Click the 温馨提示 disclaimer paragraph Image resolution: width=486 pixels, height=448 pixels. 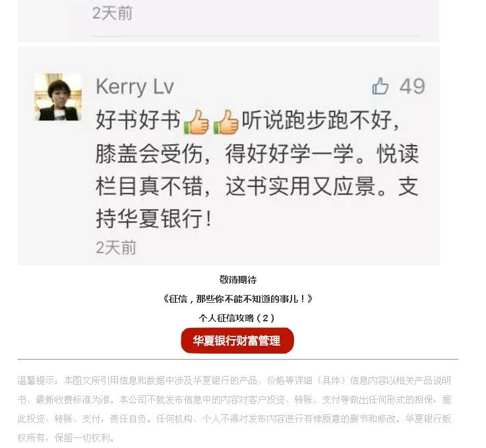[x=235, y=409]
